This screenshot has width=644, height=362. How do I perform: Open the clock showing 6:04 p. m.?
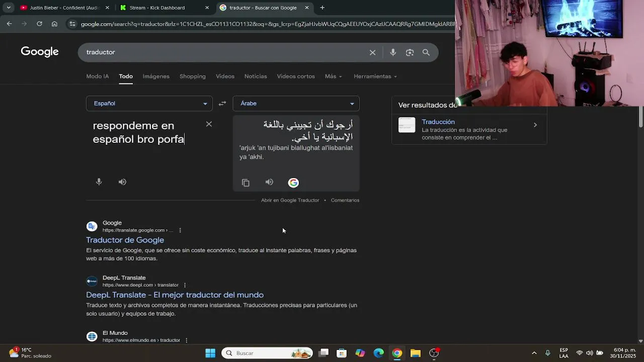[623, 353]
